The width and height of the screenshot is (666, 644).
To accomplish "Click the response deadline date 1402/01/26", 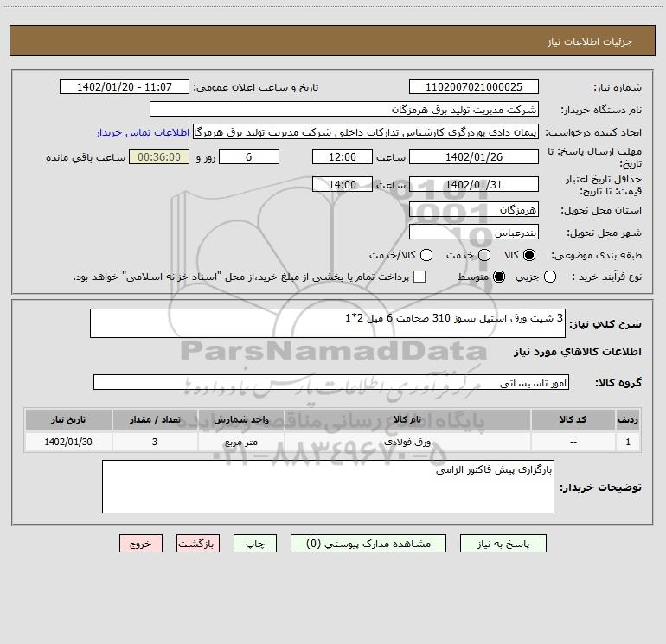I will [x=474, y=157].
